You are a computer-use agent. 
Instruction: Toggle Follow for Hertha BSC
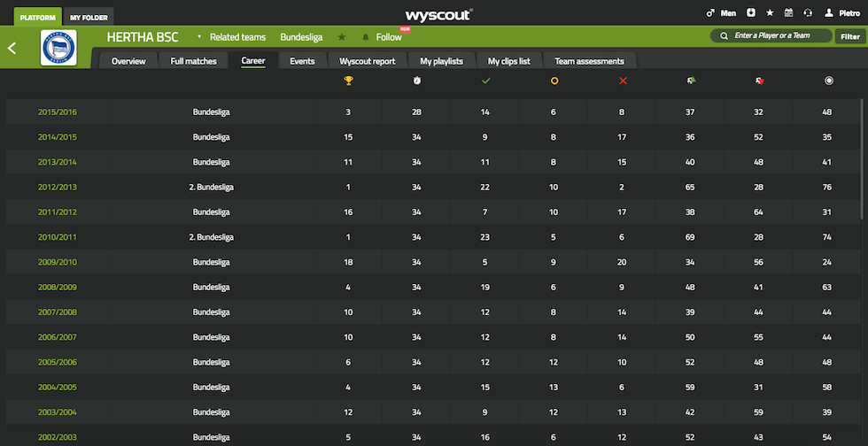pyautogui.click(x=383, y=37)
